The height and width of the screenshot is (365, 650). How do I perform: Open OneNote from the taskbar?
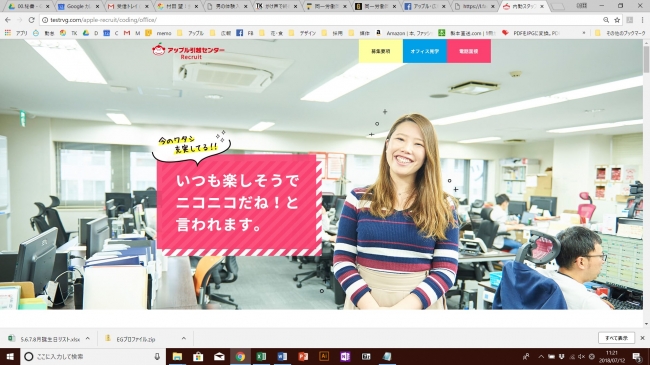pyautogui.click(x=345, y=356)
